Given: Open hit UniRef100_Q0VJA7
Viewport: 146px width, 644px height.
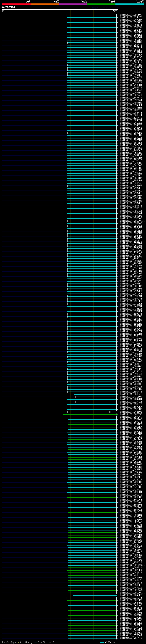Looking at the screenshot, I should pos(131,20).
